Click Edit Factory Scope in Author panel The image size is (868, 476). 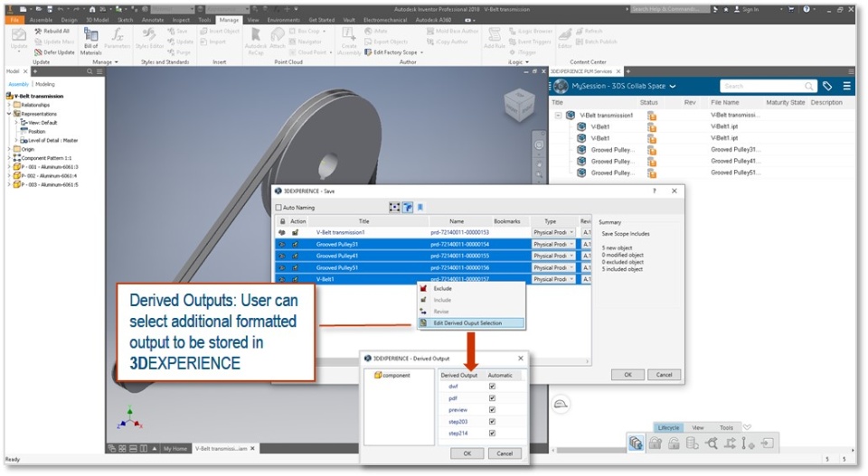click(x=394, y=52)
